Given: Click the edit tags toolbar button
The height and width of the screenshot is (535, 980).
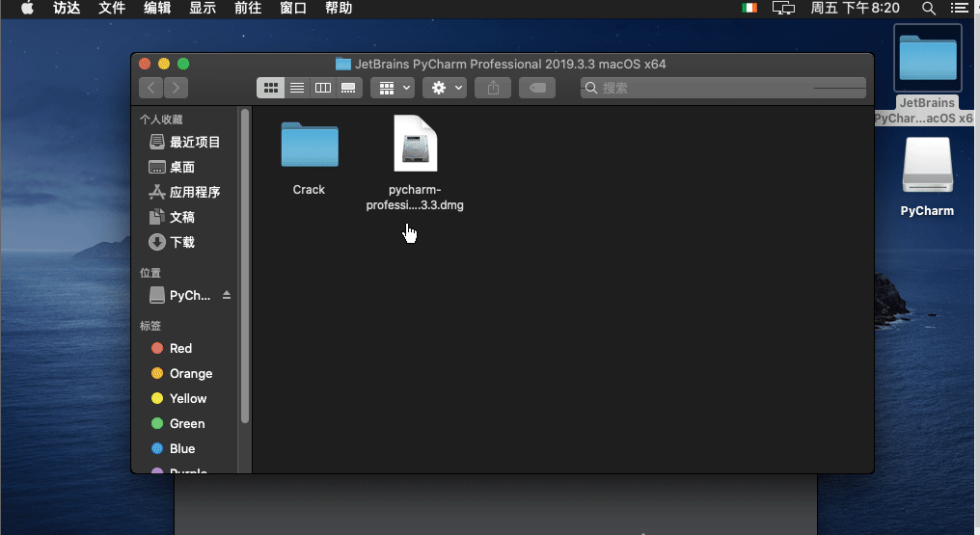Looking at the screenshot, I should [x=537, y=88].
